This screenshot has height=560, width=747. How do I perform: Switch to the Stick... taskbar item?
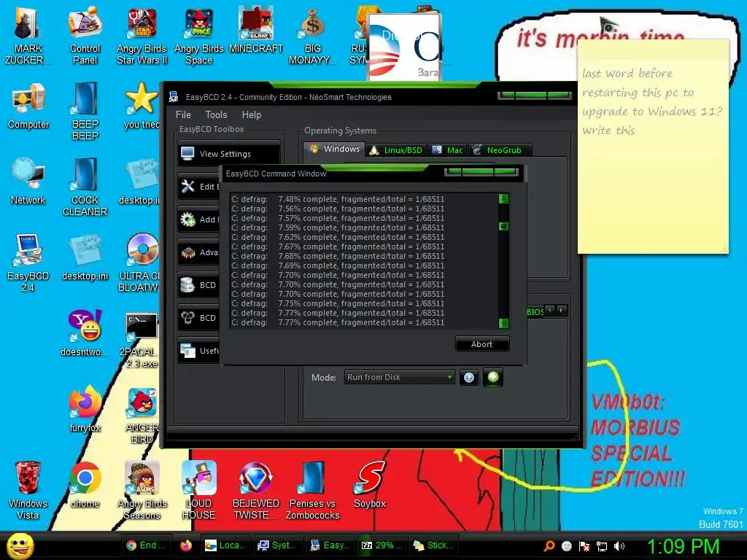433,545
